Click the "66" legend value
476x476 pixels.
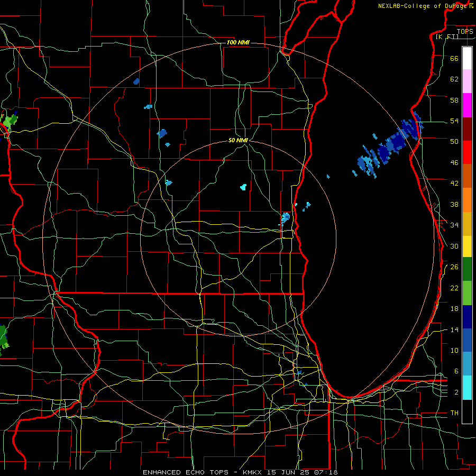(454, 58)
